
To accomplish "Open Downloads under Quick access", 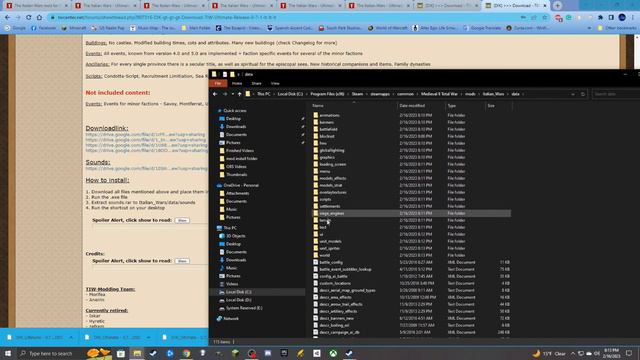I will coord(236,127).
